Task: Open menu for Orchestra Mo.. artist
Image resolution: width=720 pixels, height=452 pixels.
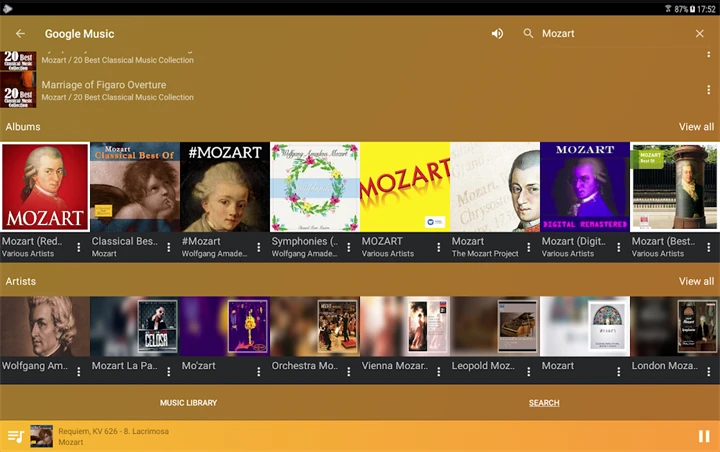Action: click(x=349, y=372)
